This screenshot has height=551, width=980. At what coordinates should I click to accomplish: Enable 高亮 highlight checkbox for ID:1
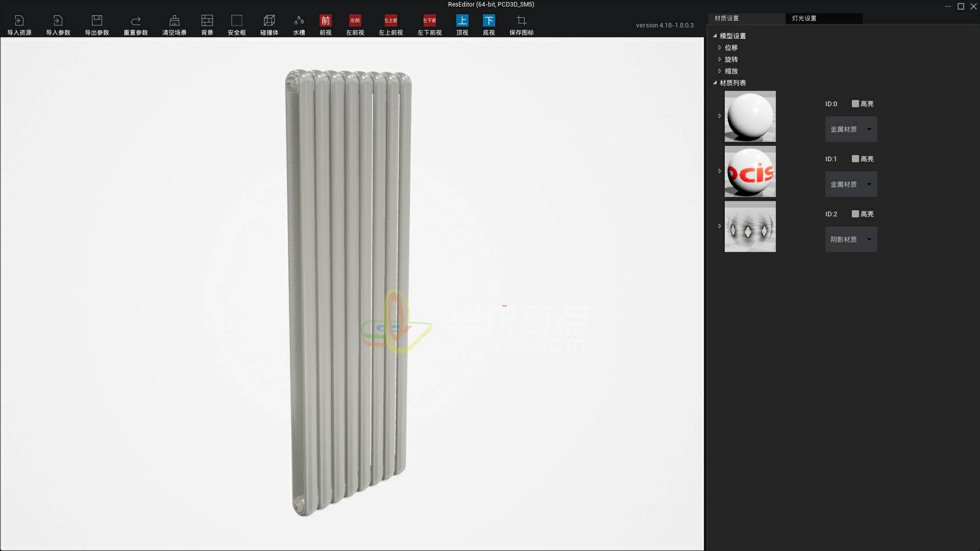point(855,159)
